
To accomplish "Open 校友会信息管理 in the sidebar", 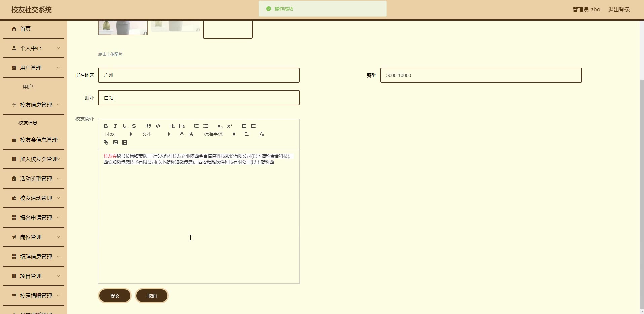I will click(34, 140).
